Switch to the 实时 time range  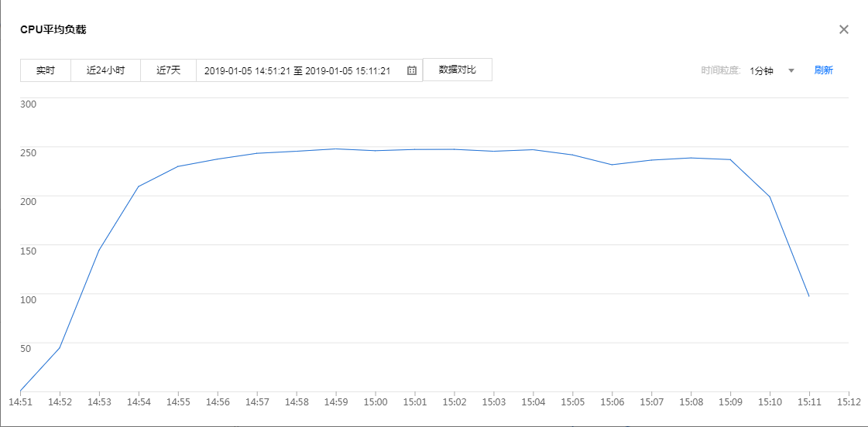[46, 70]
